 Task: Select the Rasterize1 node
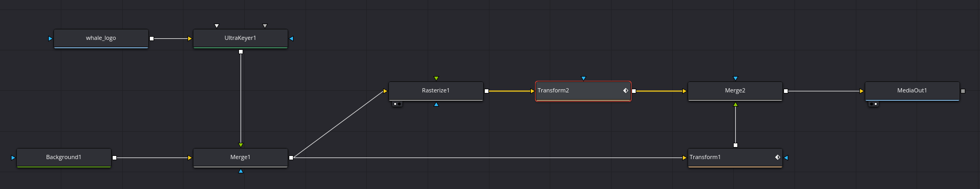(436, 91)
